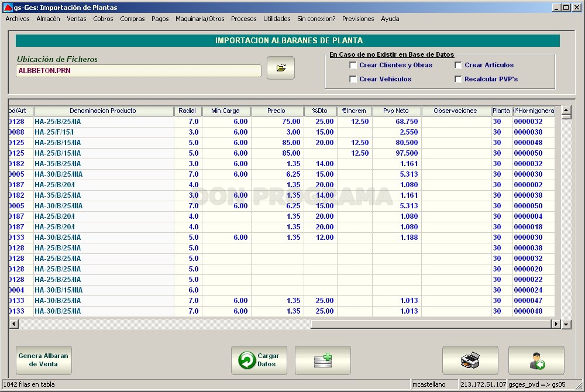
Task: Click the Ubicación de Ficheros input field
Action: pos(139,71)
